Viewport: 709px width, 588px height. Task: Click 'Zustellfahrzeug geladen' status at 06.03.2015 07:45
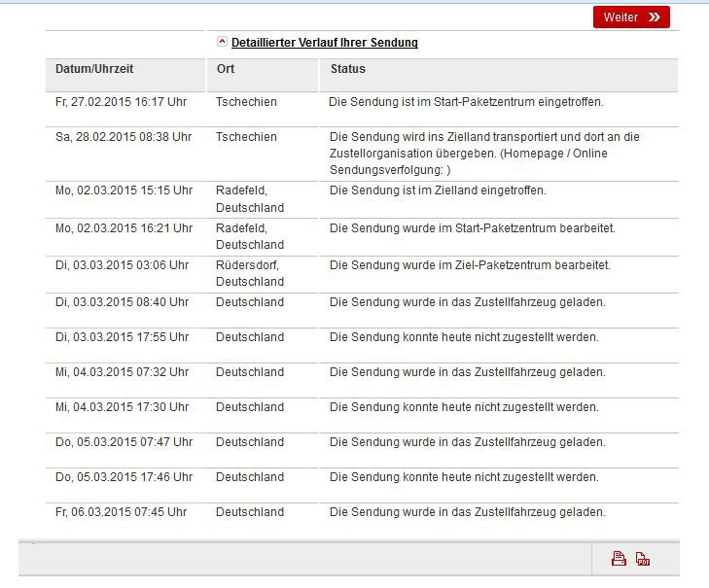468,511
